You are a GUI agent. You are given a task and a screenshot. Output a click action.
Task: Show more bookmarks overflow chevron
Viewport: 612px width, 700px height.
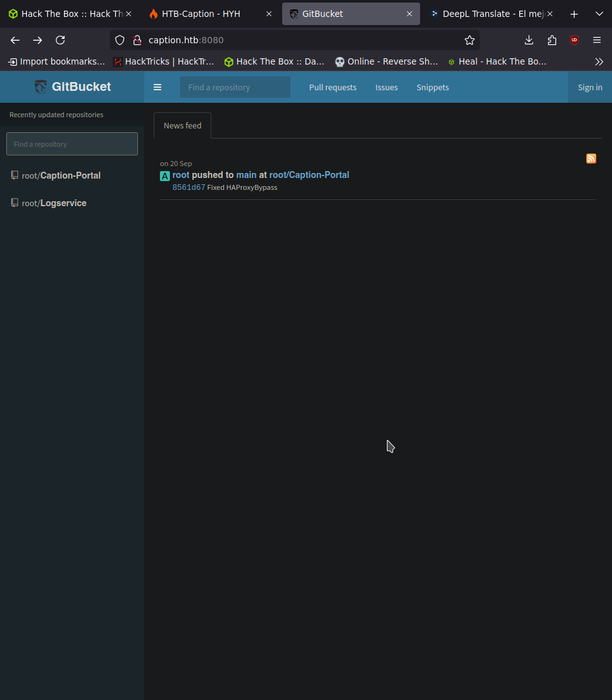point(599,61)
